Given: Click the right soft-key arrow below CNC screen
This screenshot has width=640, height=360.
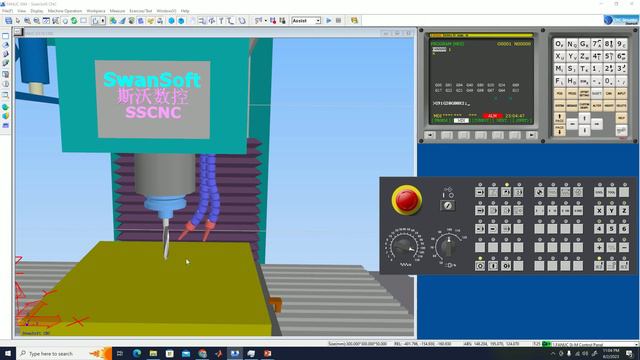Looking at the screenshot, I should point(531,135).
